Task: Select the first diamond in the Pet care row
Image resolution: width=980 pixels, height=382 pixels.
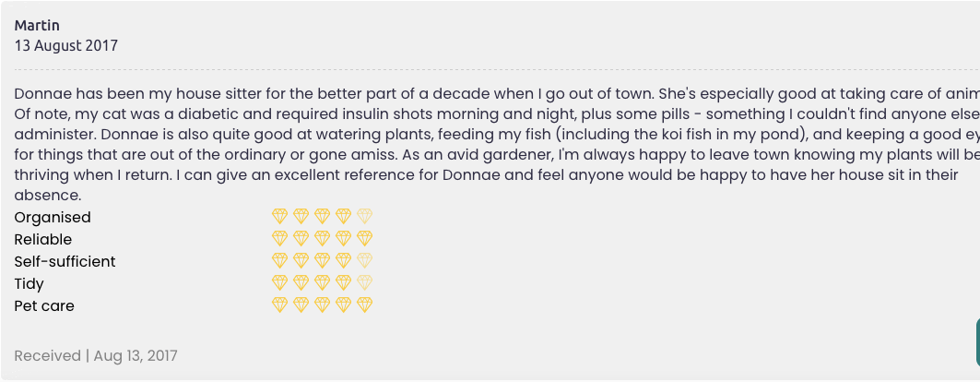Action: (280, 305)
